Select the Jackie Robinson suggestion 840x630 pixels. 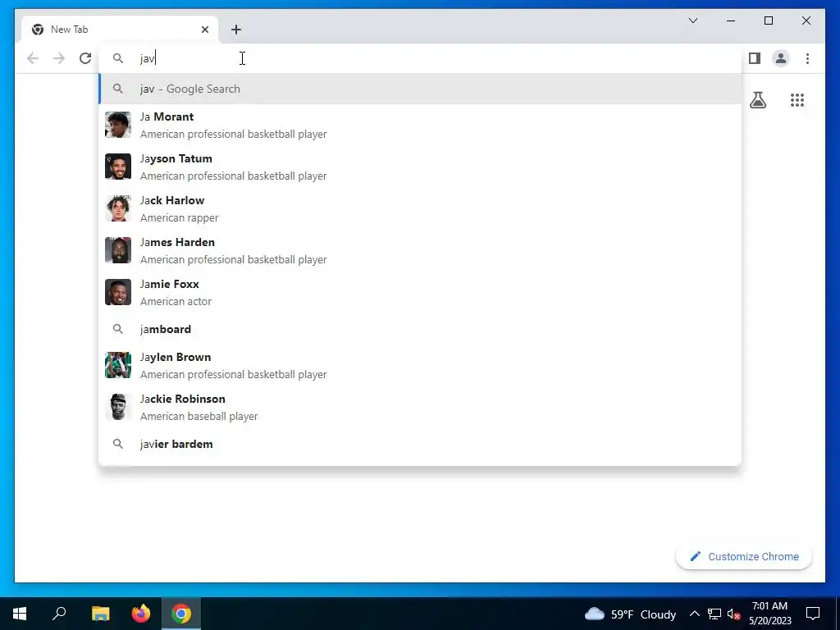tap(420, 407)
